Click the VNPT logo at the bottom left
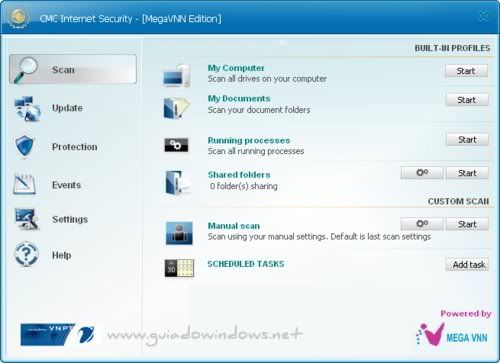The width and height of the screenshot is (500, 363). coord(58,334)
